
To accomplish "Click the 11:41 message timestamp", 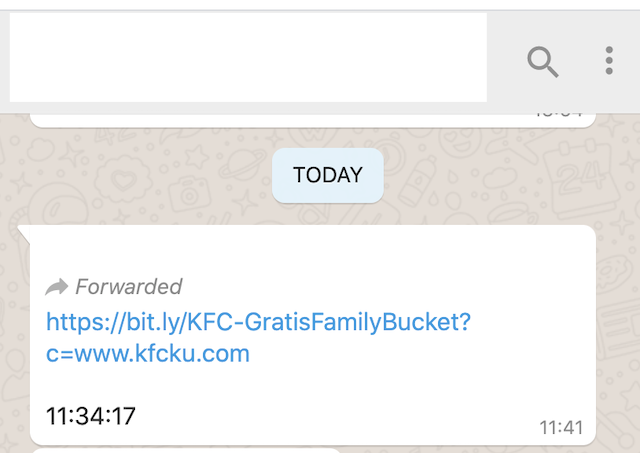I will (561, 428).
